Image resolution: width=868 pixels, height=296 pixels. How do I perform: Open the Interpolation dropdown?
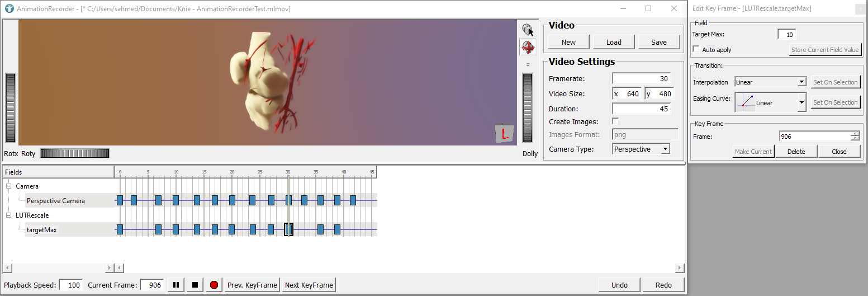(770, 82)
